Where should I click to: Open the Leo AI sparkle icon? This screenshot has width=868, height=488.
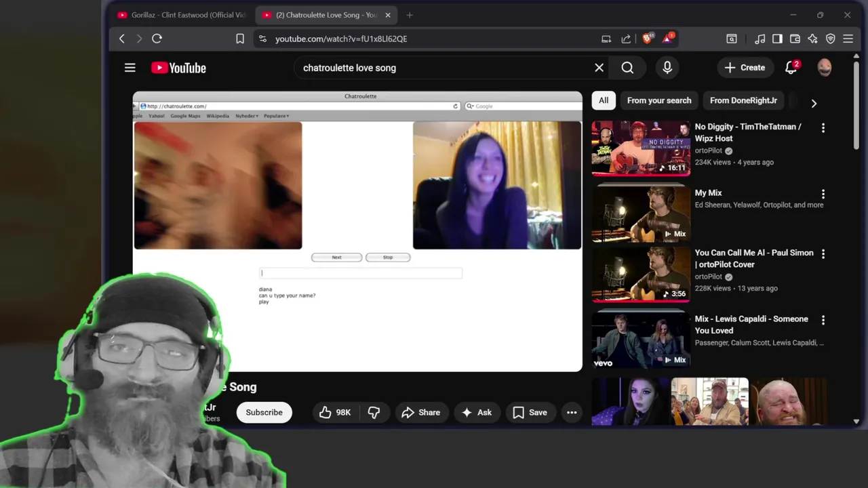[812, 39]
